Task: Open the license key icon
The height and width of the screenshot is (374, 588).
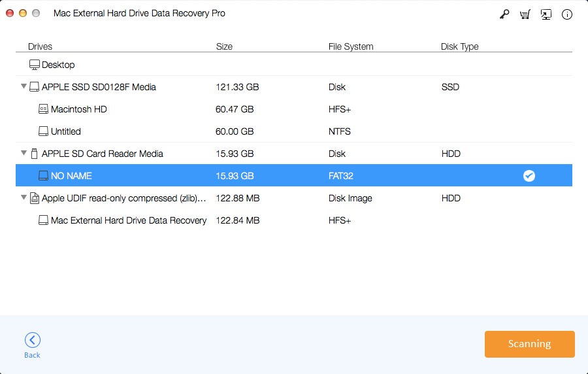Action: pyautogui.click(x=504, y=14)
